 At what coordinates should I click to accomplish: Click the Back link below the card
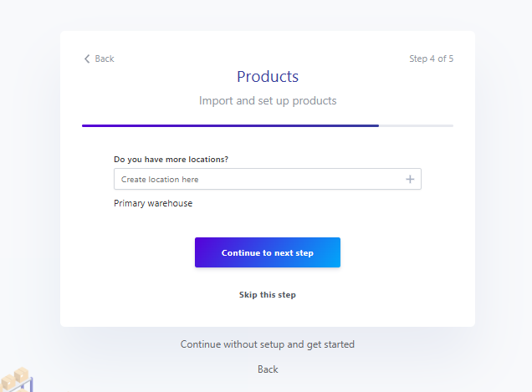coord(268,369)
